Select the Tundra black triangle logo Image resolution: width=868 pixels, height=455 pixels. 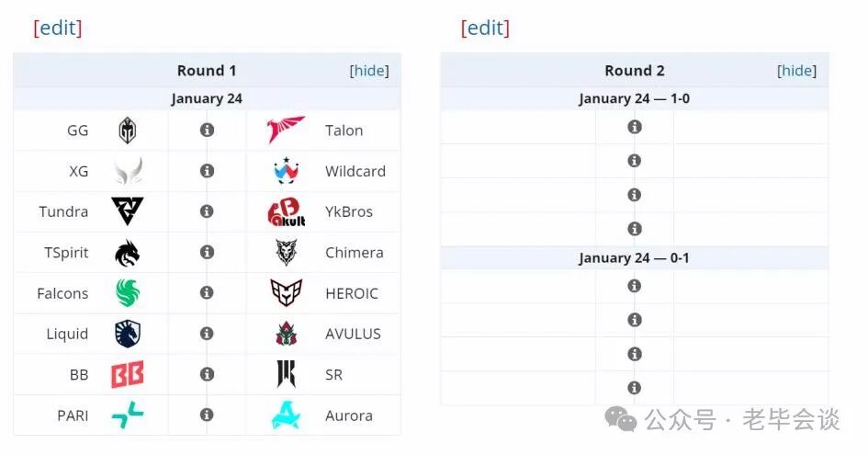(128, 211)
